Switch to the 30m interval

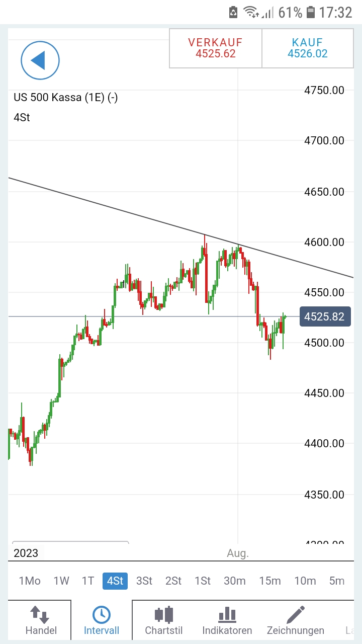235,581
